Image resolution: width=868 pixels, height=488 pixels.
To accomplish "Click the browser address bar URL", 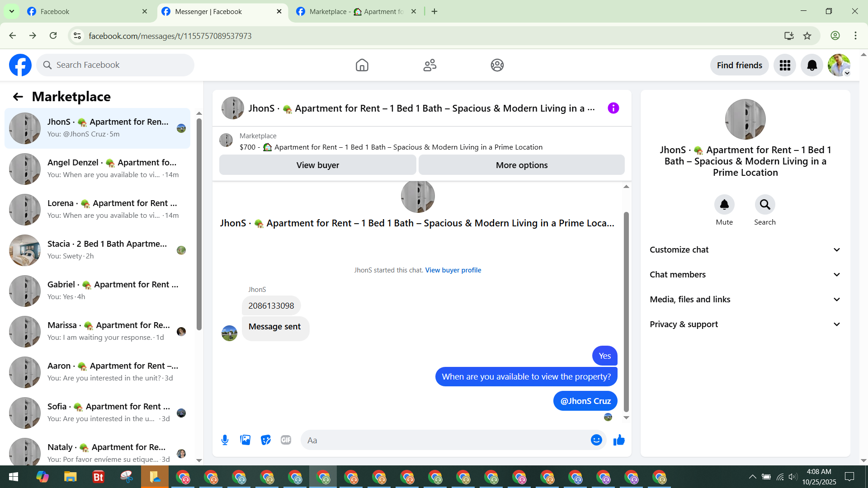I will pyautogui.click(x=170, y=36).
